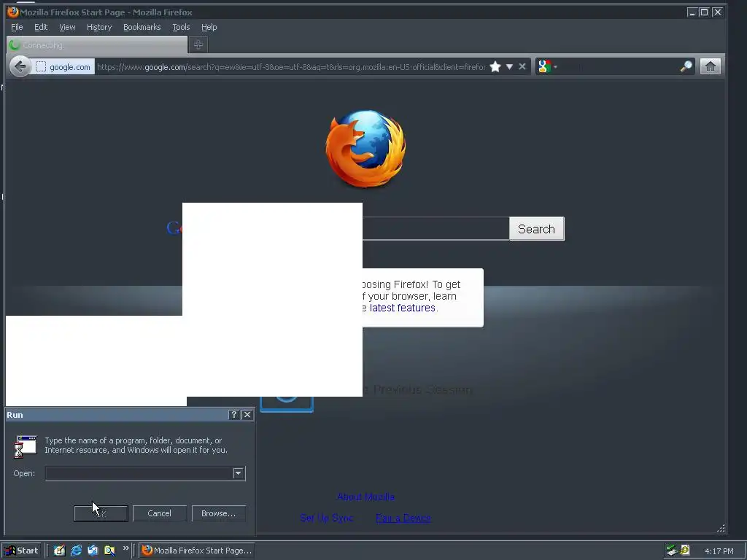Open a new tab with plus button
Image resolution: width=747 pixels, height=560 pixels.
pos(198,44)
